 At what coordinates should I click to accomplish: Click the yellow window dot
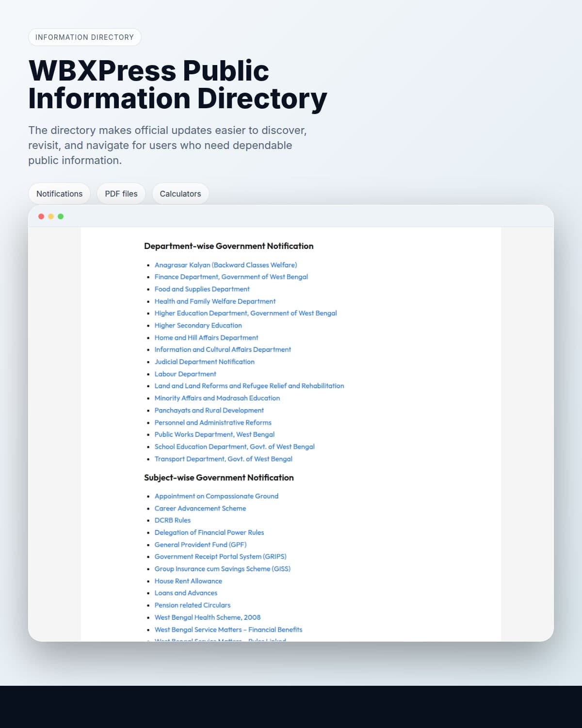click(x=51, y=216)
